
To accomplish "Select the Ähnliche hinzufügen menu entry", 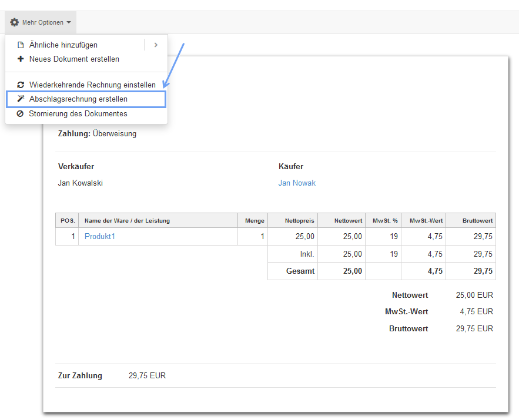I will [x=63, y=45].
